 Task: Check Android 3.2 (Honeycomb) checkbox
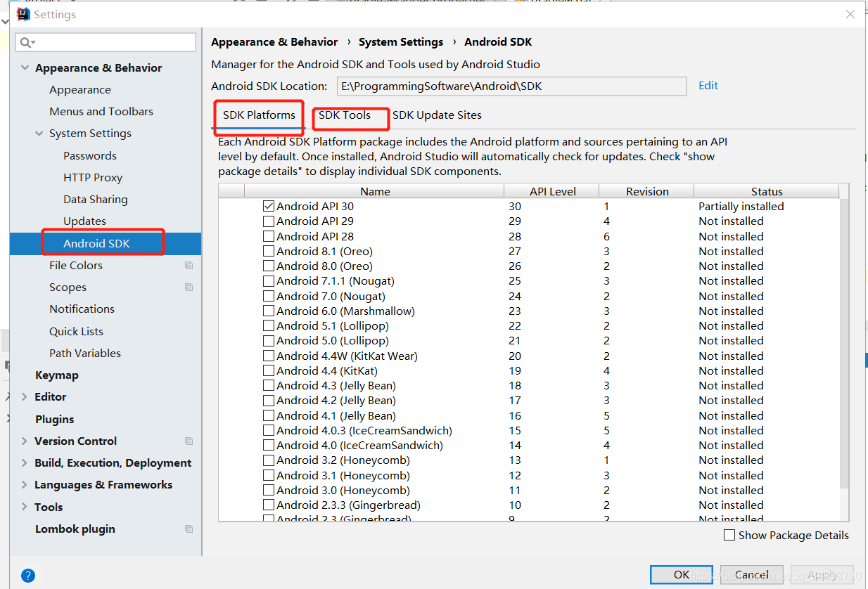click(268, 460)
